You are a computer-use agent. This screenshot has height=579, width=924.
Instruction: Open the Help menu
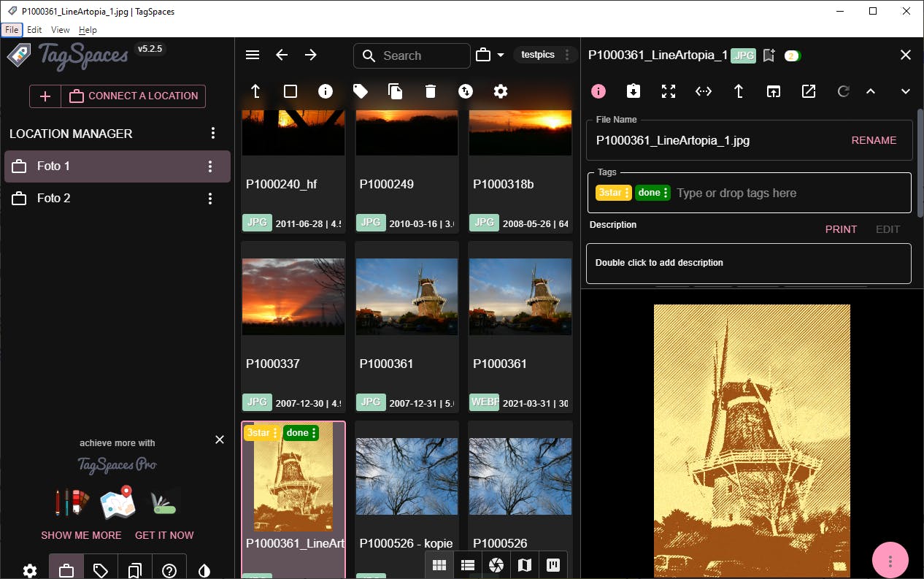[x=88, y=30]
